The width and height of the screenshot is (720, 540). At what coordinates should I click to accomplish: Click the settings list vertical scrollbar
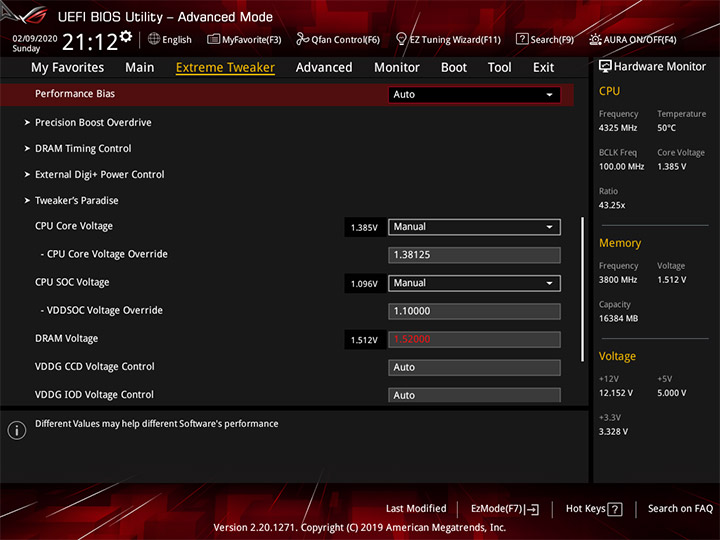click(582, 290)
